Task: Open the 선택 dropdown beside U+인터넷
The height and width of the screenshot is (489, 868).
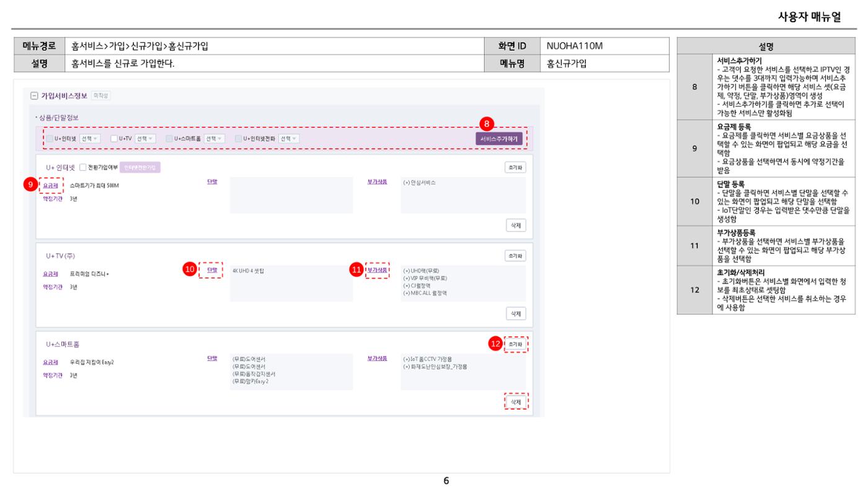Action: pyautogui.click(x=91, y=138)
